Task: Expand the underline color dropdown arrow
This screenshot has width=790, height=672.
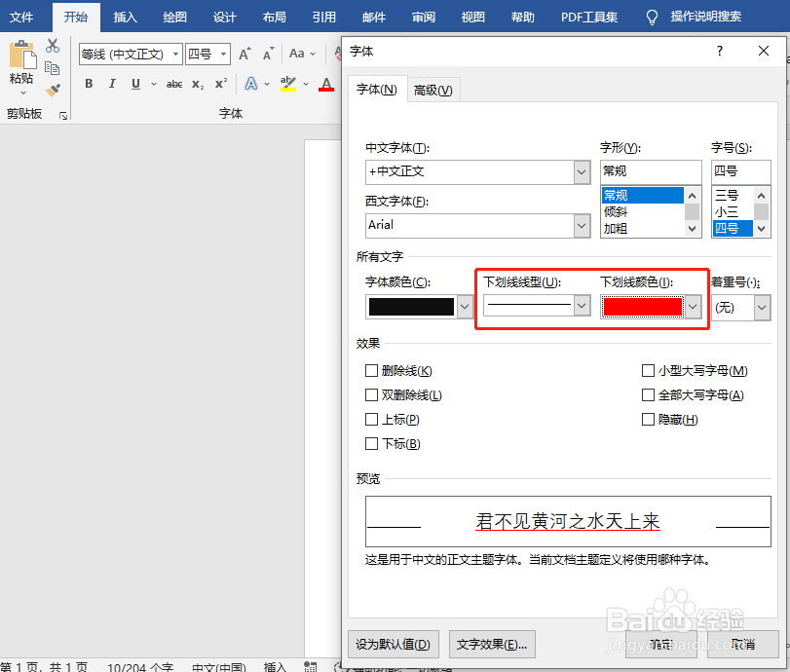Action: (693, 307)
